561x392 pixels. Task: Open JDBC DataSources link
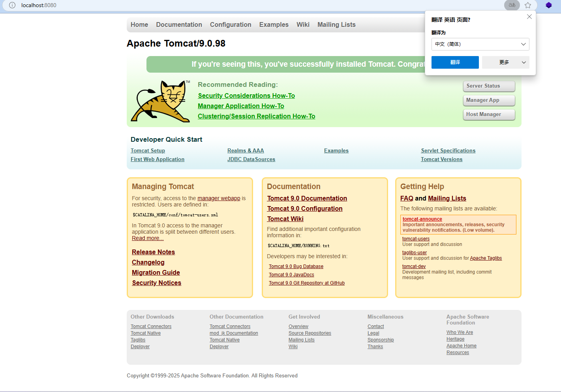click(251, 159)
